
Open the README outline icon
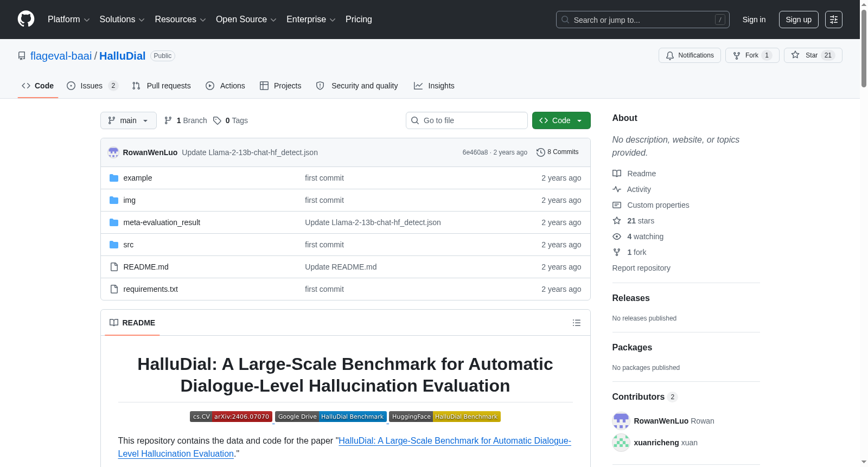[577, 323]
